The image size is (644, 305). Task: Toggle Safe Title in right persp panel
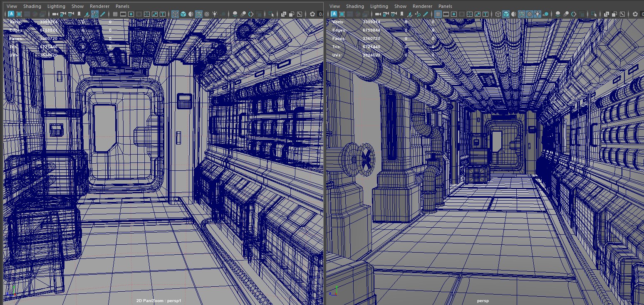point(485,14)
